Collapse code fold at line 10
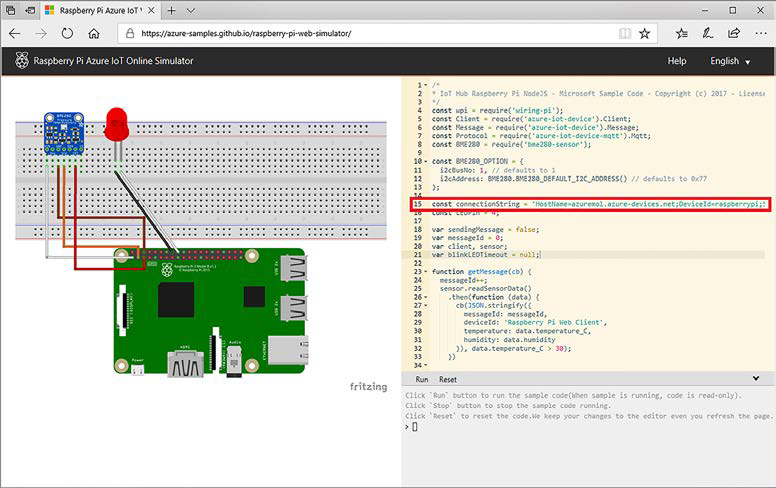Image resolution: width=776 pixels, height=488 pixels. pos(427,160)
